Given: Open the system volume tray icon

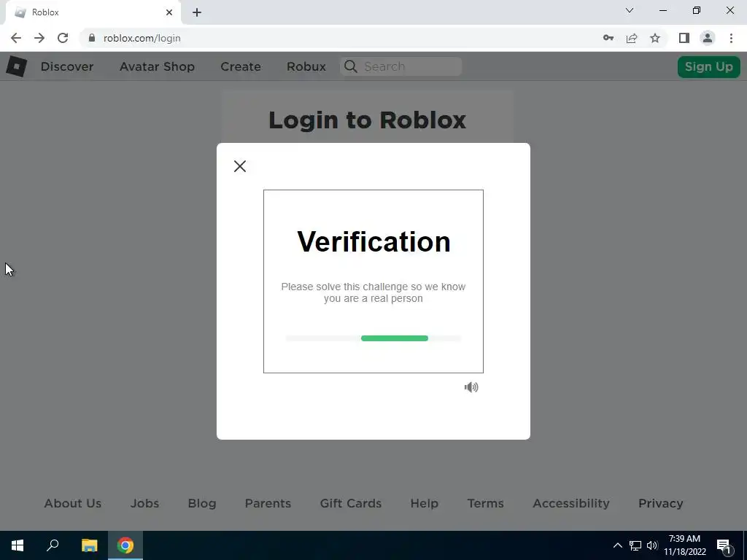Looking at the screenshot, I should (652, 545).
